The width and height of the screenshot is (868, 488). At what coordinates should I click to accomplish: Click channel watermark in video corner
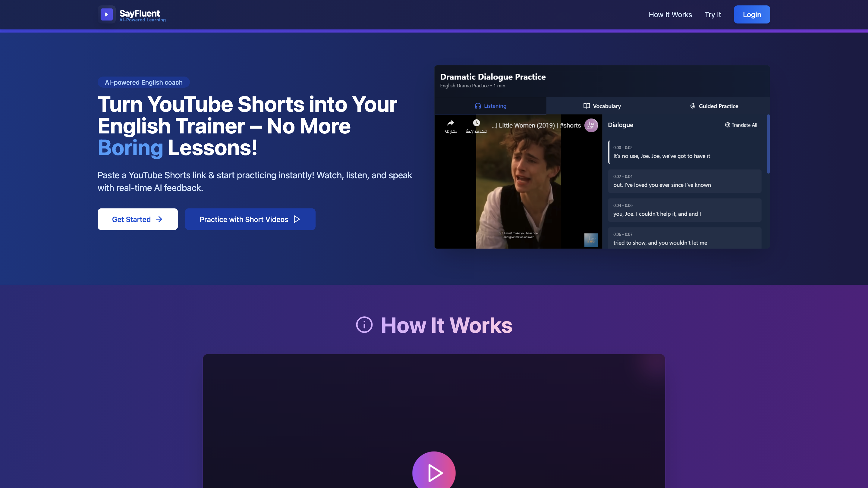(591, 240)
